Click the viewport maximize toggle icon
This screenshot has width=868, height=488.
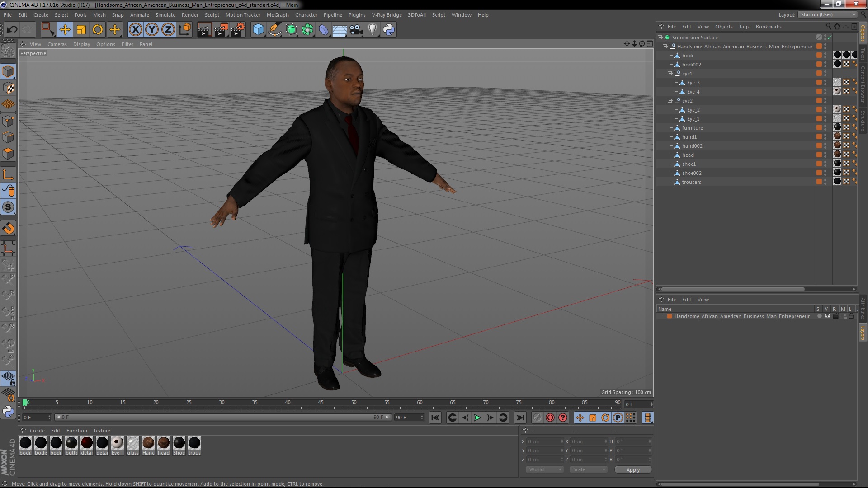point(650,44)
